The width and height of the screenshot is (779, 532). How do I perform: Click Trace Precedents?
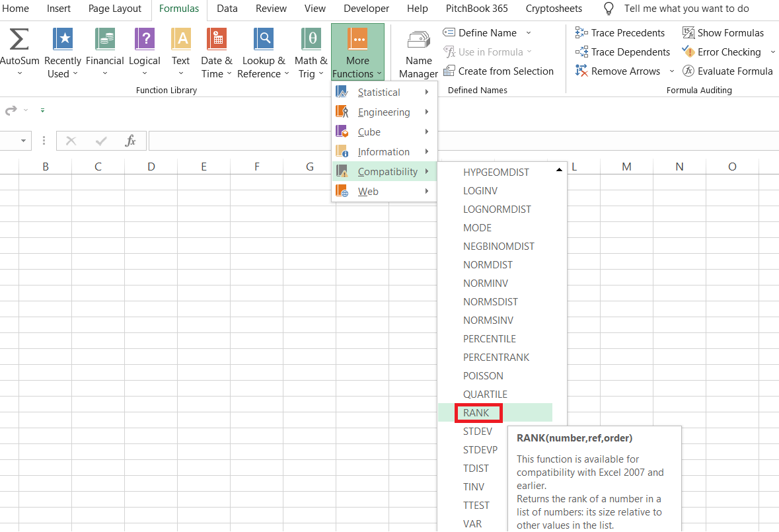tap(620, 32)
